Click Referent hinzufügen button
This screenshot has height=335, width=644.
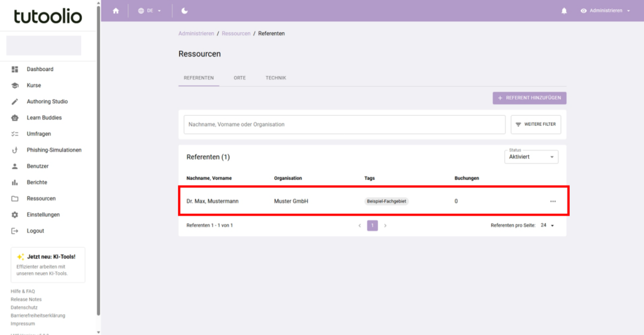pyautogui.click(x=530, y=98)
